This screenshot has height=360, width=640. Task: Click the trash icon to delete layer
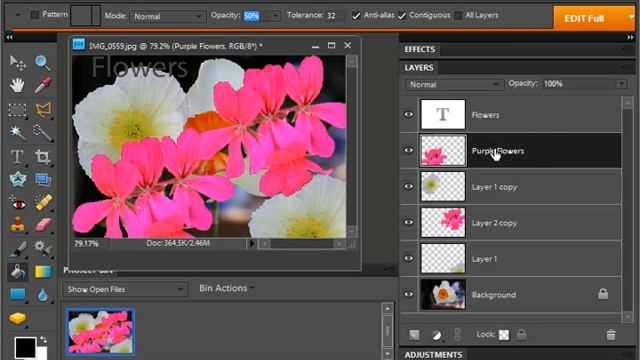click(611, 335)
